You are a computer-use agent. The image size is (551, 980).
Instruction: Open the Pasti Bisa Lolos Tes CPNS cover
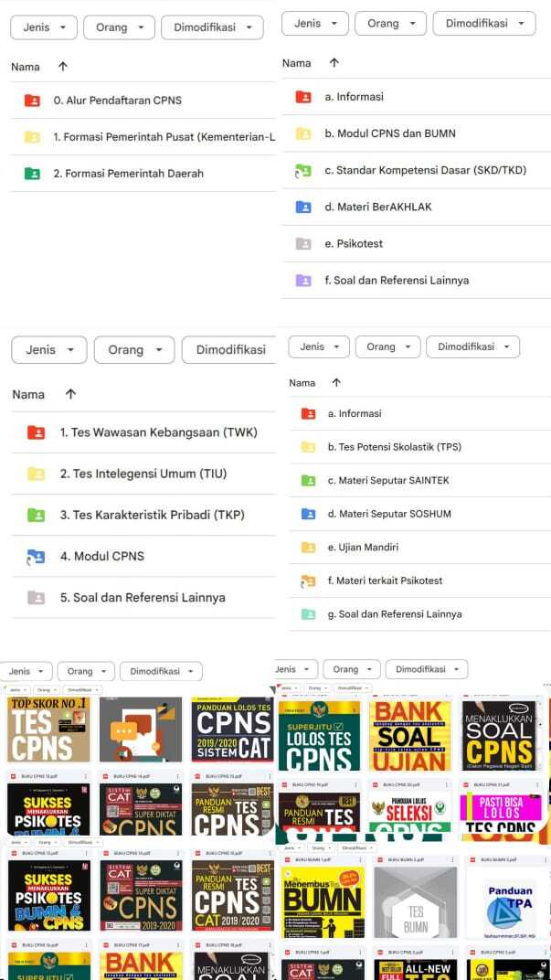pos(502,813)
